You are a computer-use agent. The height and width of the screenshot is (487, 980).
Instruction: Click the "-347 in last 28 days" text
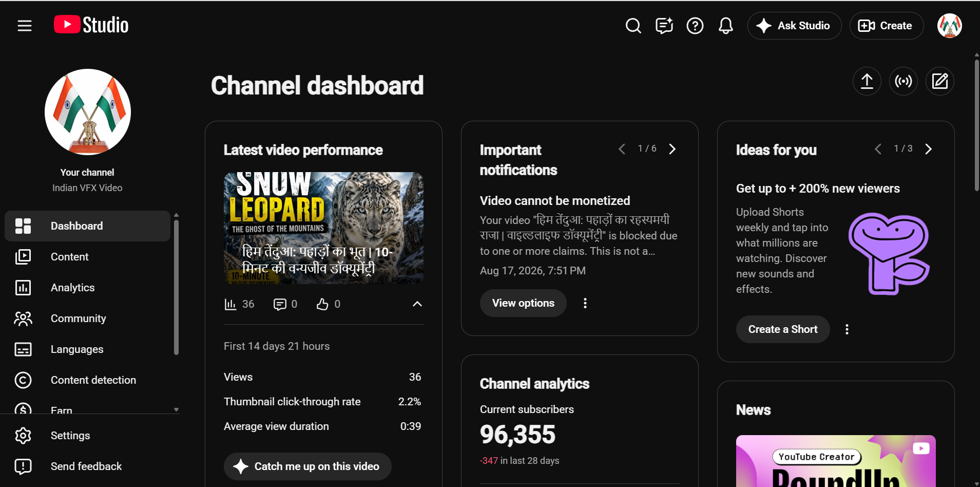(520, 461)
